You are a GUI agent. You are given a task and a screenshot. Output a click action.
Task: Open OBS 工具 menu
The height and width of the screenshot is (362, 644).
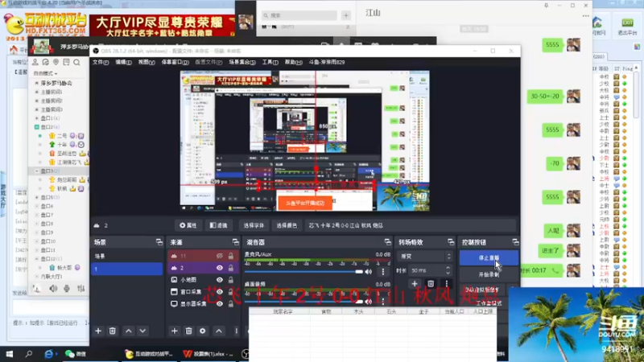tap(270, 63)
